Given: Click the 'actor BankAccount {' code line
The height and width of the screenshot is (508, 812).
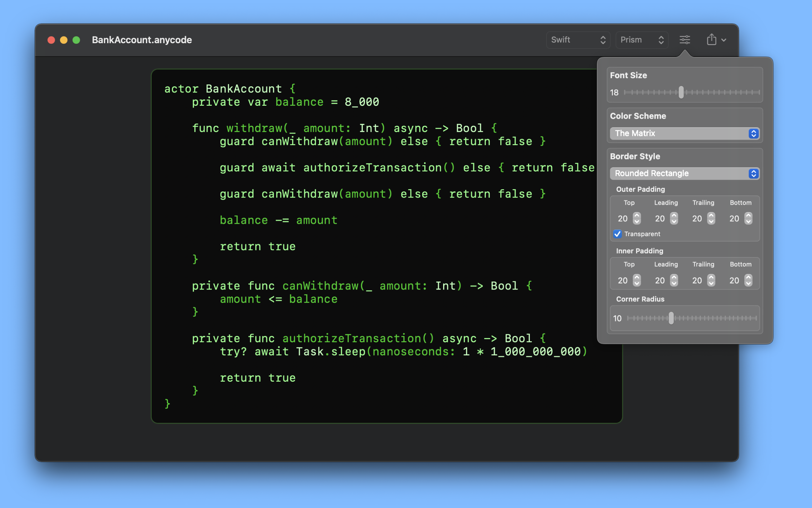Looking at the screenshot, I should [x=230, y=89].
